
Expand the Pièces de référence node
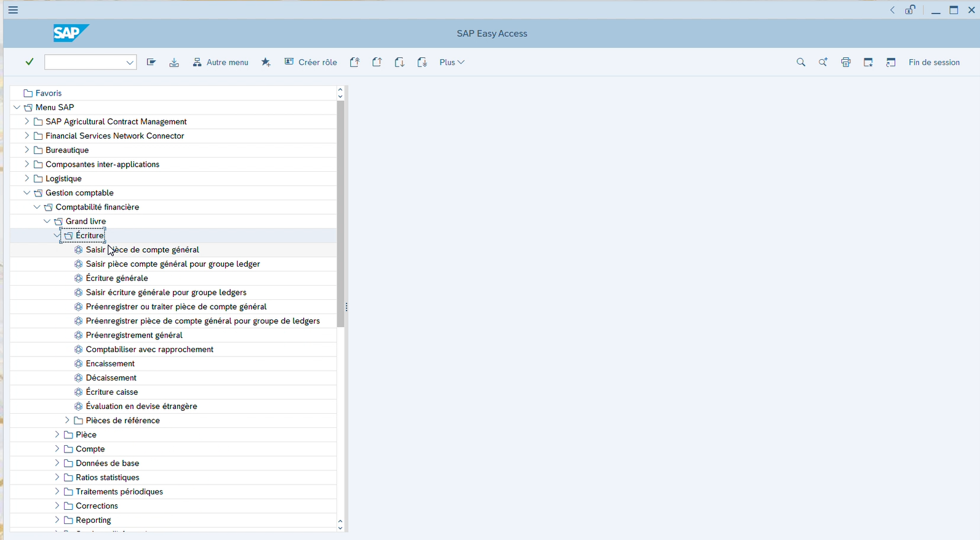pyautogui.click(x=67, y=420)
